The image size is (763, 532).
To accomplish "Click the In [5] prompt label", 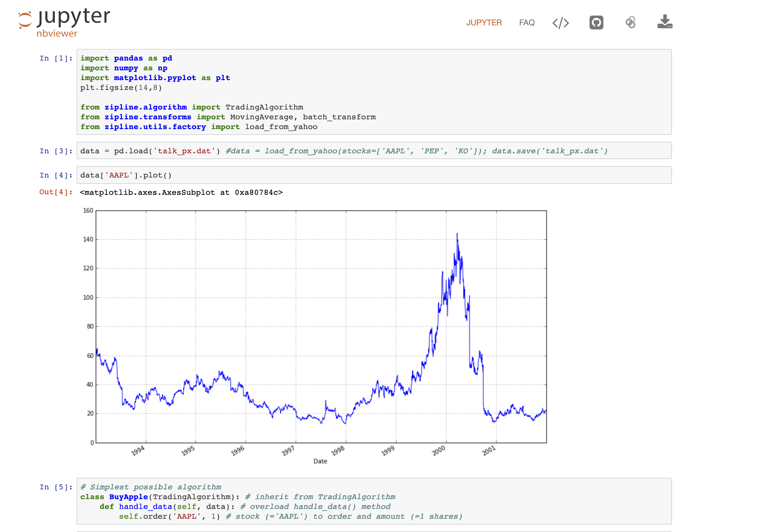I will click(56, 487).
